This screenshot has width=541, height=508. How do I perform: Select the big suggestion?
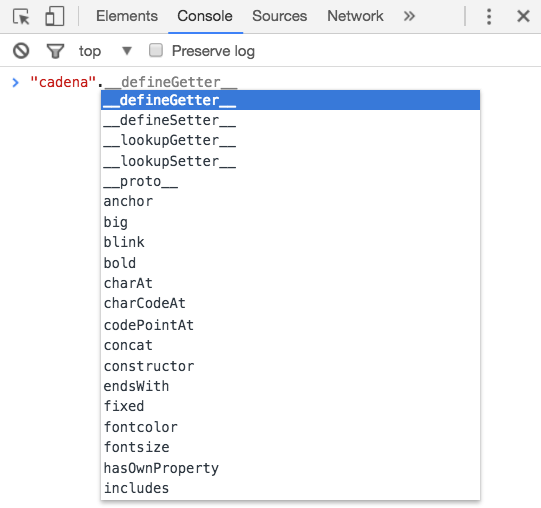290,222
